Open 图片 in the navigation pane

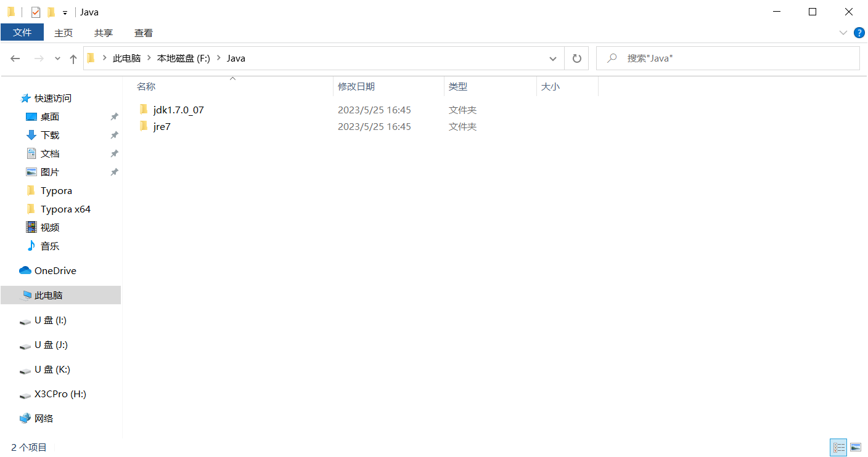click(x=50, y=172)
